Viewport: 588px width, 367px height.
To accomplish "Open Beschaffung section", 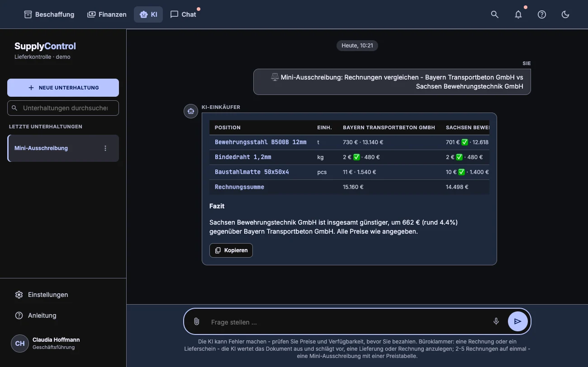I will point(49,14).
